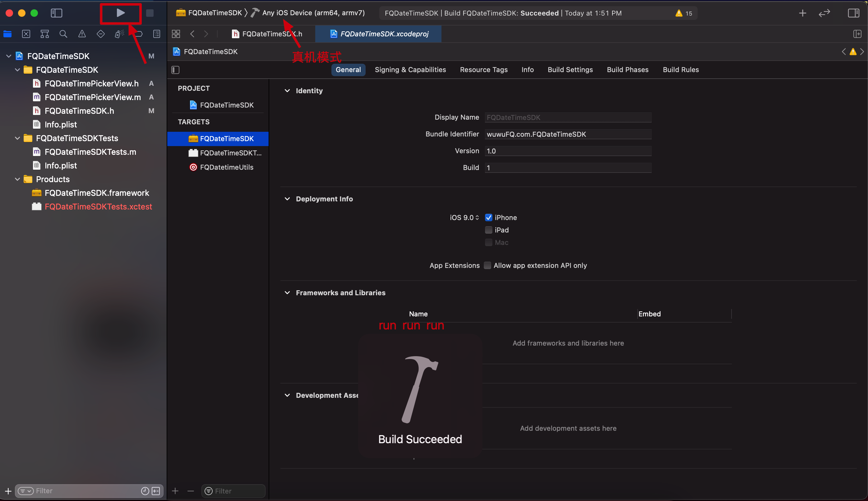Toggle the right inspector panel icon
Viewport: 868px width, 501px height.
pos(853,13)
